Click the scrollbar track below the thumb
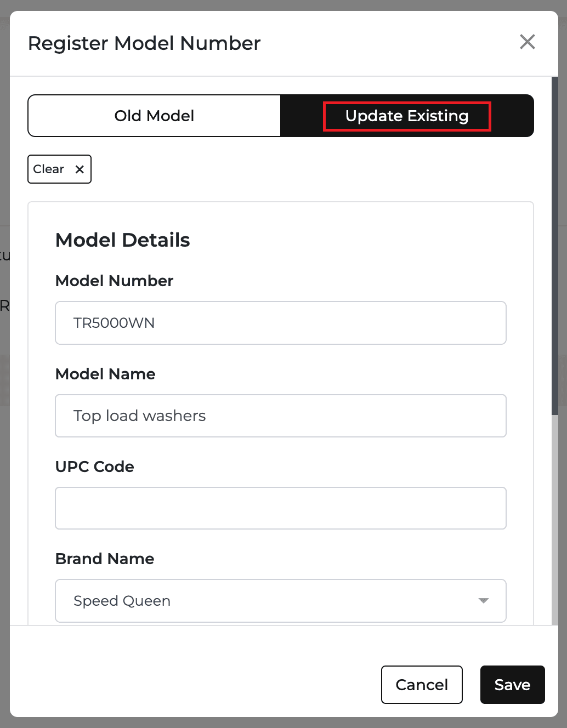 click(x=555, y=520)
